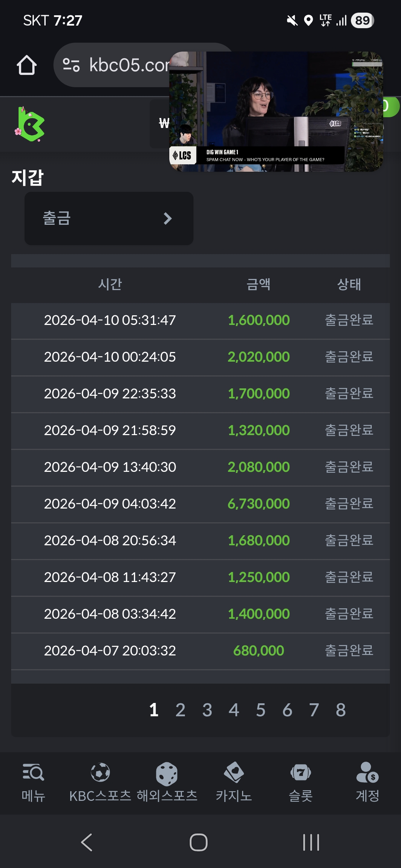The width and height of the screenshot is (401, 868).
Task: Tap the browser home icon
Action: coord(27,65)
